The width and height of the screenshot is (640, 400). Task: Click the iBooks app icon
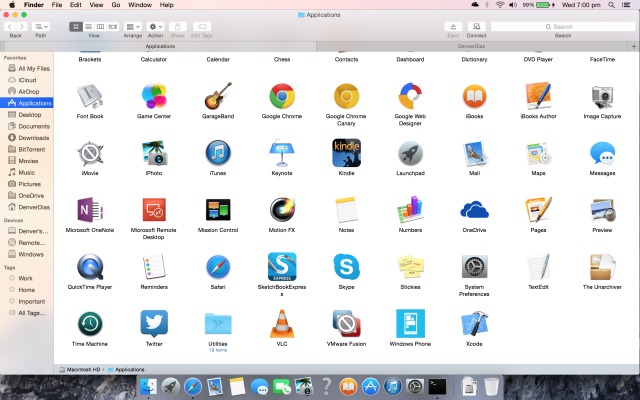click(x=474, y=97)
